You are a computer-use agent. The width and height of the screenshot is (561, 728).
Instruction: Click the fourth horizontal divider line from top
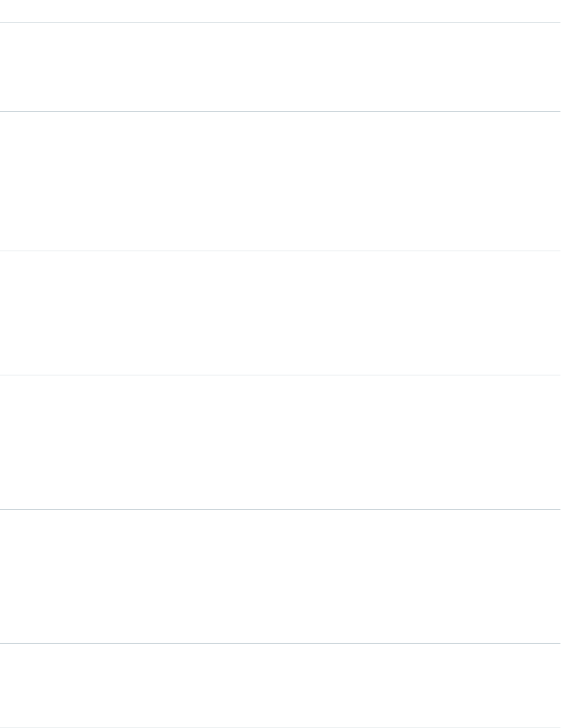click(280, 375)
